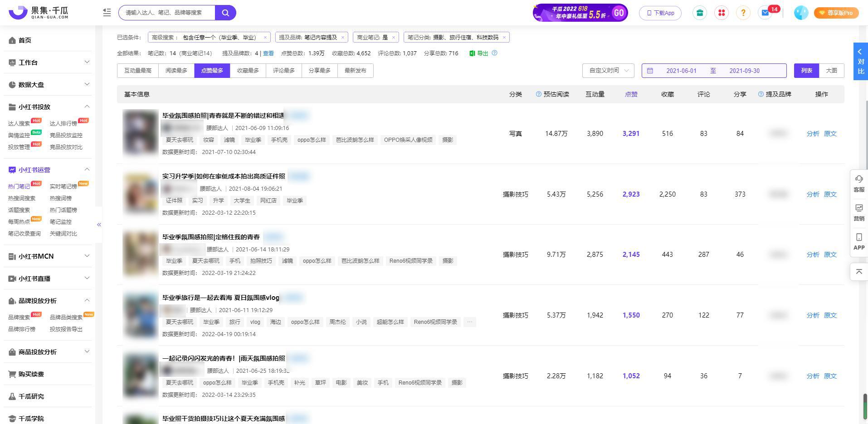Image resolution: width=868 pixels, height=424 pixels.
Task: Open the 自定义时间 dropdown
Action: (x=608, y=71)
